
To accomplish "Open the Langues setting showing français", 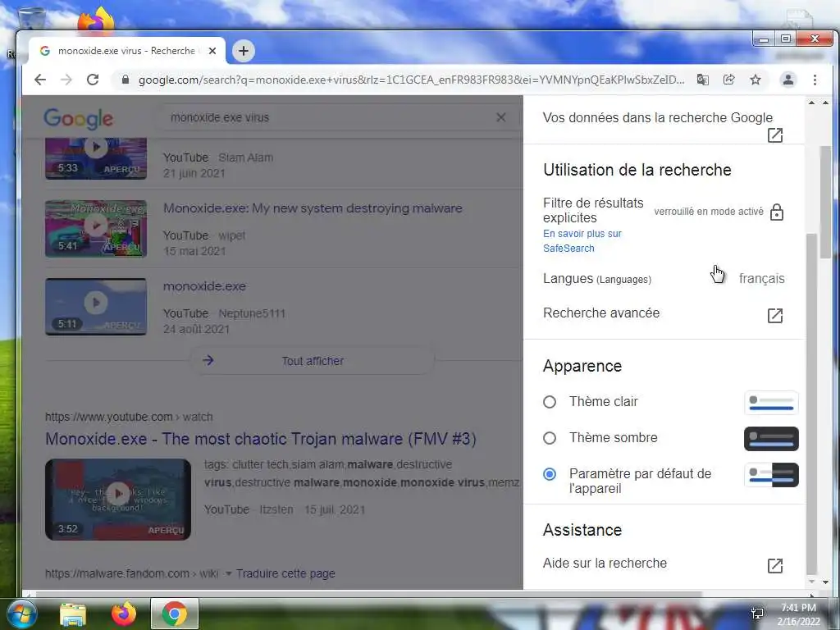I will [x=664, y=279].
